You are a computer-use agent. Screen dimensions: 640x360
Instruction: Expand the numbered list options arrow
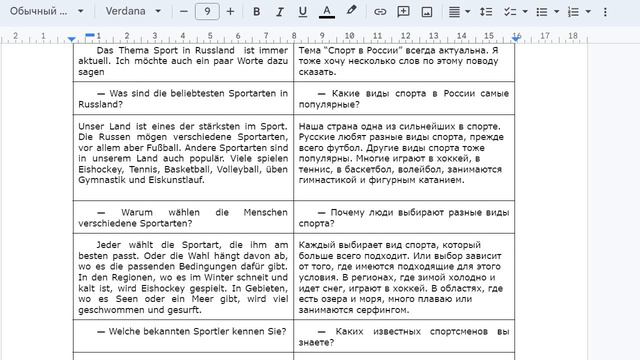(588, 11)
